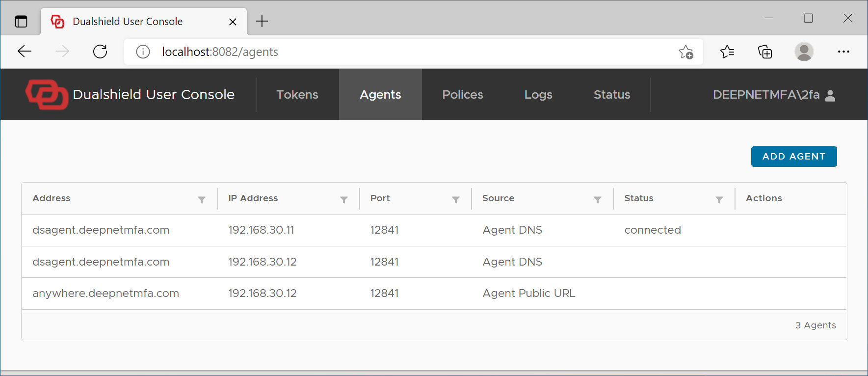View site information icon in address bar
This screenshot has width=868, height=376.
point(143,52)
